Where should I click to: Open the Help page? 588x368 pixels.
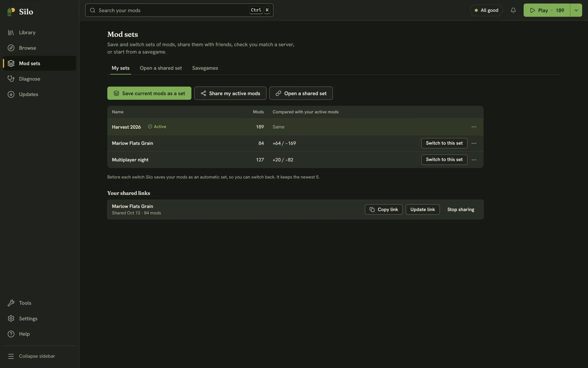pyautogui.click(x=39, y=334)
